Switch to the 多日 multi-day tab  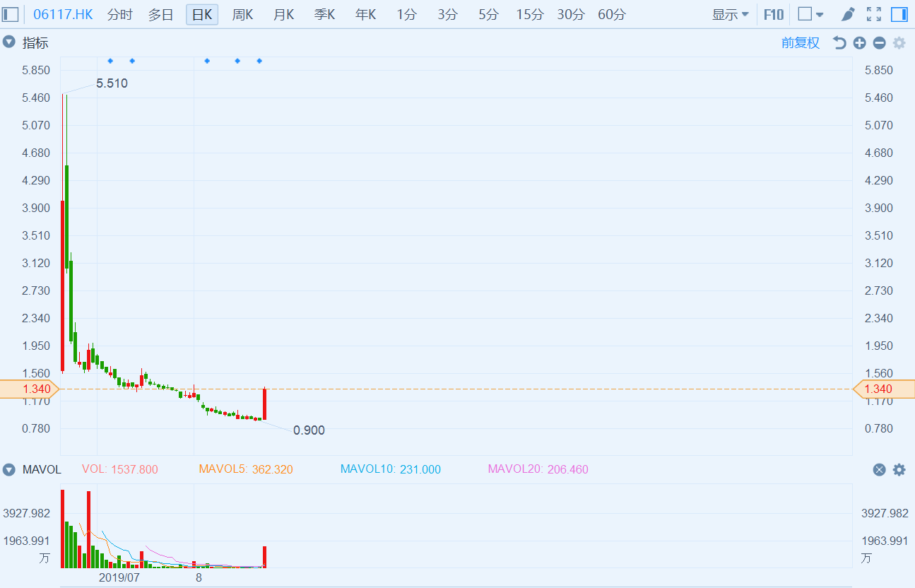161,14
